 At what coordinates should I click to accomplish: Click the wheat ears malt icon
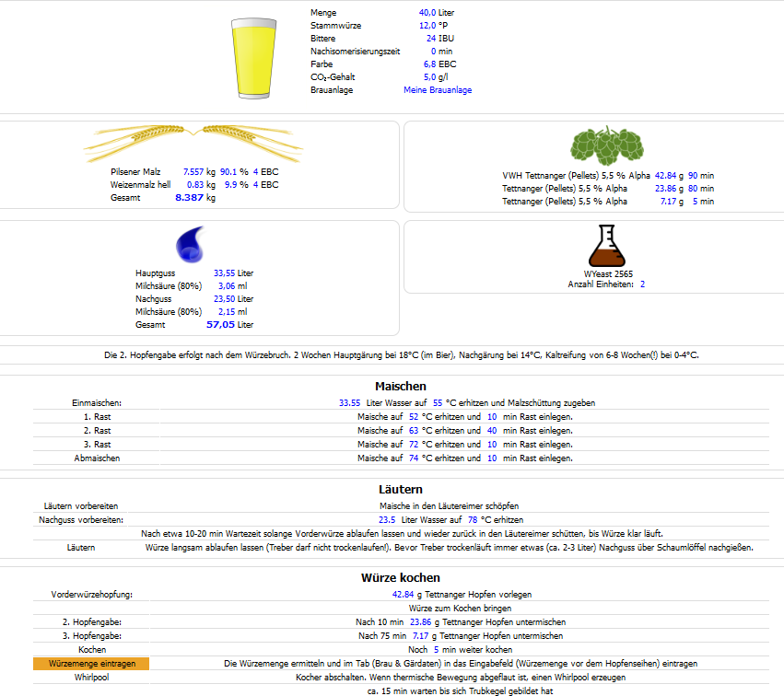point(193,141)
